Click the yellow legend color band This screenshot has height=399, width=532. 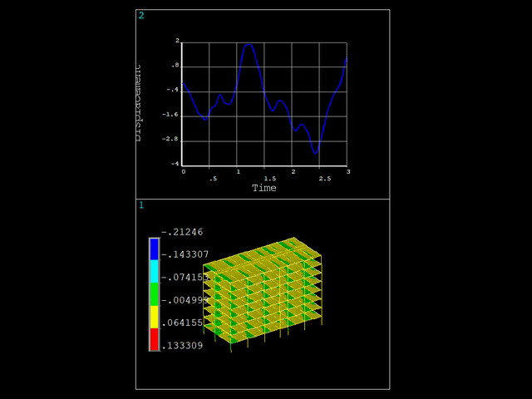tap(155, 317)
